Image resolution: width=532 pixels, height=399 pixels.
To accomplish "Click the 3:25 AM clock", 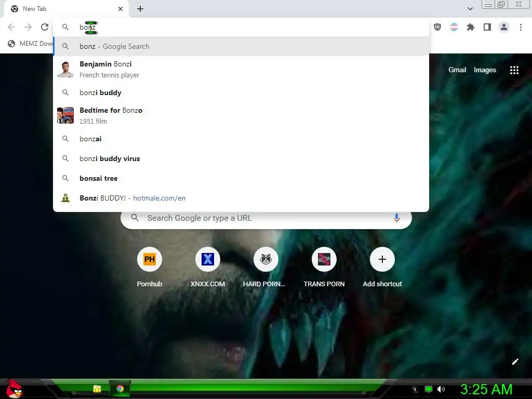I will [x=486, y=389].
